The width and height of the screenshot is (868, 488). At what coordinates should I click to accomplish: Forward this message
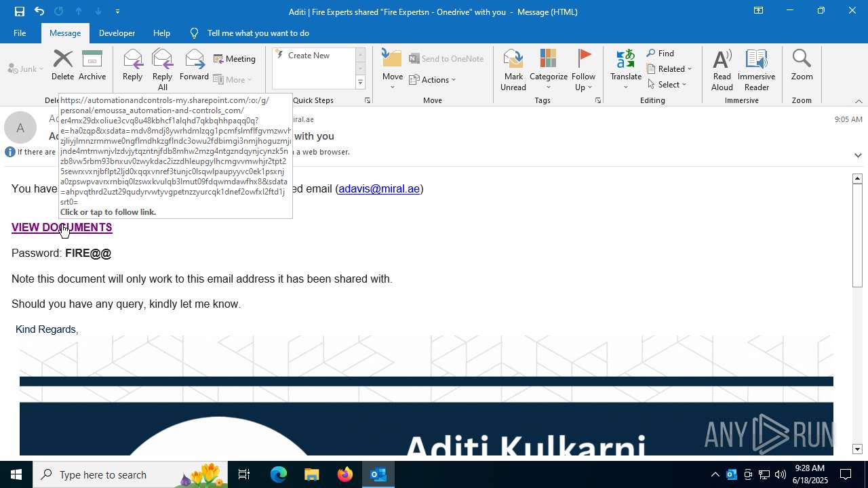pyautogui.click(x=195, y=66)
